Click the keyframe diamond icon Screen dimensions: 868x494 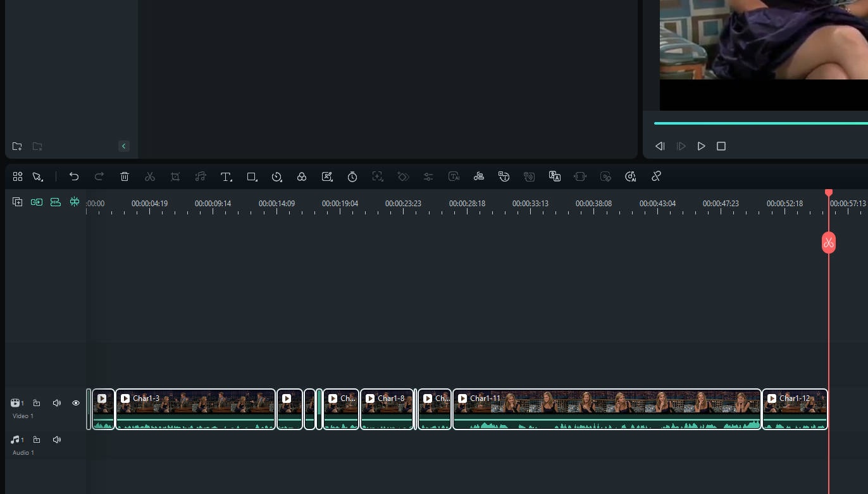pyautogui.click(x=403, y=176)
